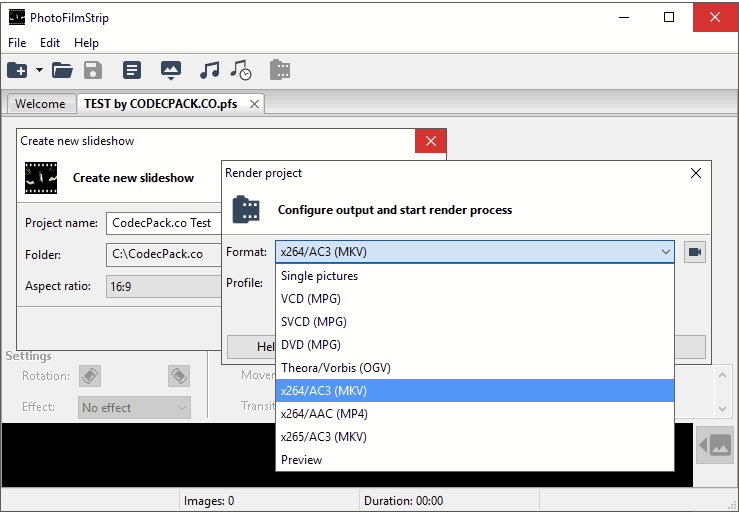Viewport: 739px width, 512px height.
Task: Save project with the floppy disk icon
Action: 93,70
